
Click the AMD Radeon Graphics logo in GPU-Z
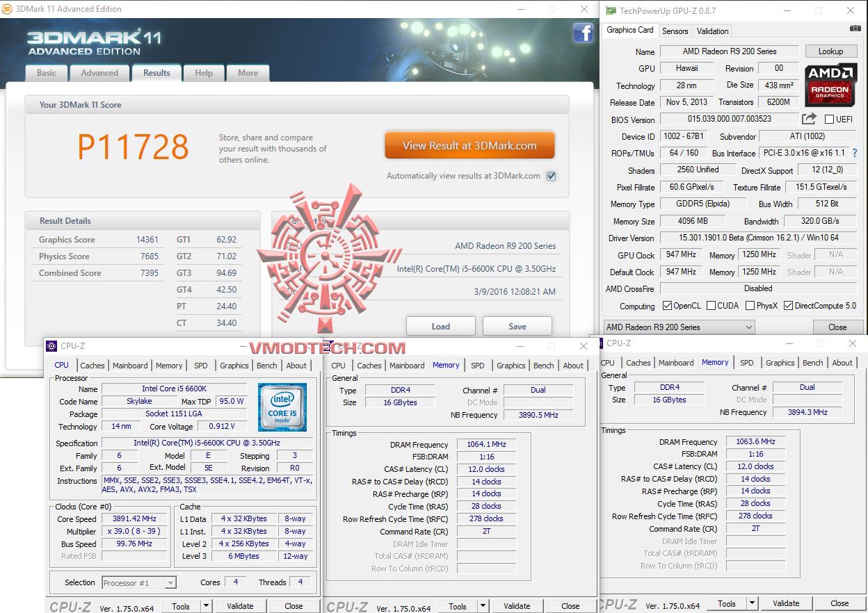830,85
